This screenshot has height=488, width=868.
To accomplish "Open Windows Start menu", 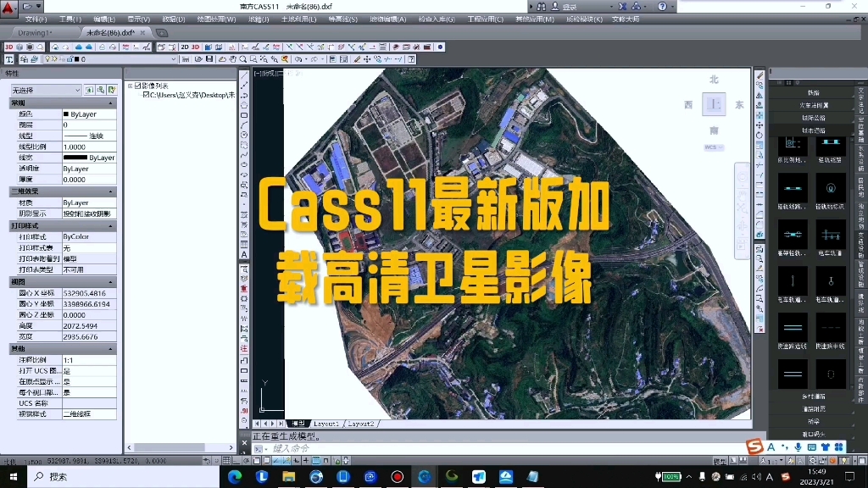I will coord(14,476).
